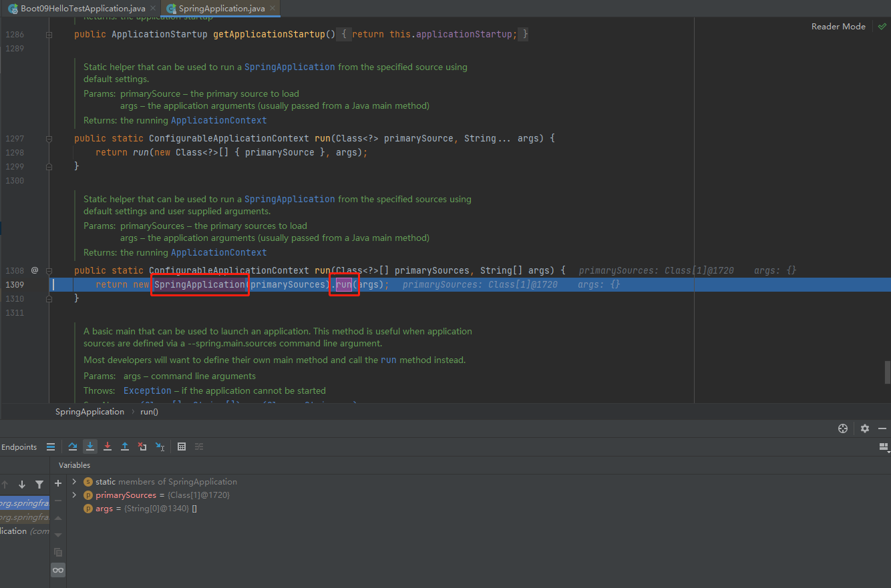Click the green inspections checkmark icon
The height and width of the screenshot is (588, 891).
(882, 27)
